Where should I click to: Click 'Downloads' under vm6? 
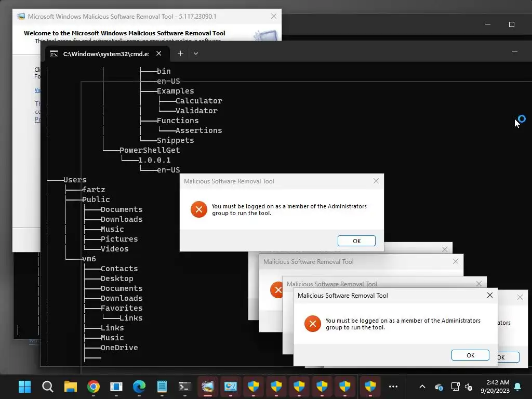[122, 298]
